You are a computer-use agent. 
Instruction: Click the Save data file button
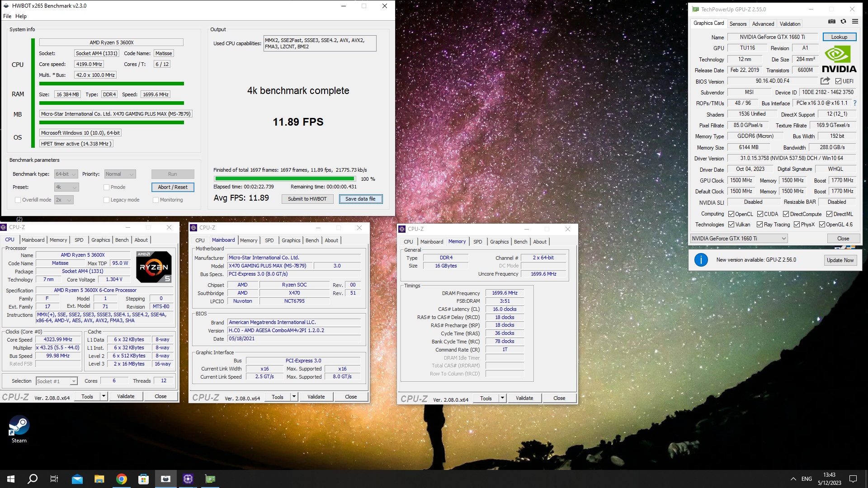[x=360, y=199]
